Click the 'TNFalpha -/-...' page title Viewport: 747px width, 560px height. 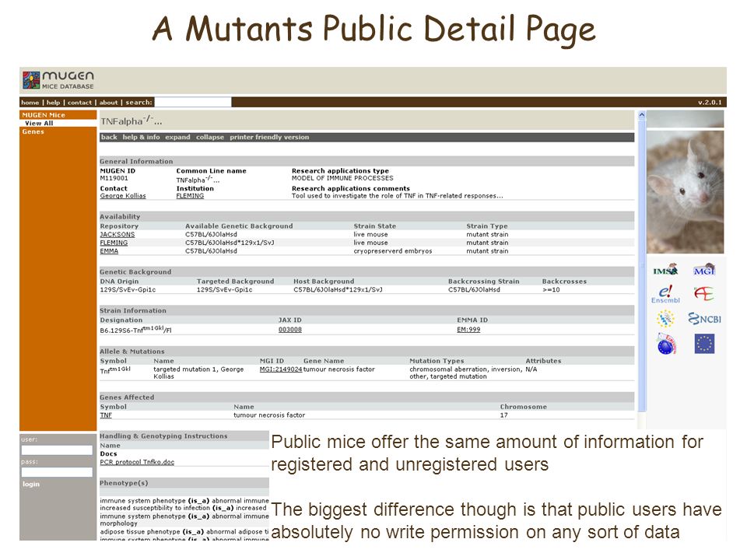pyautogui.click(x=131, y=121)
